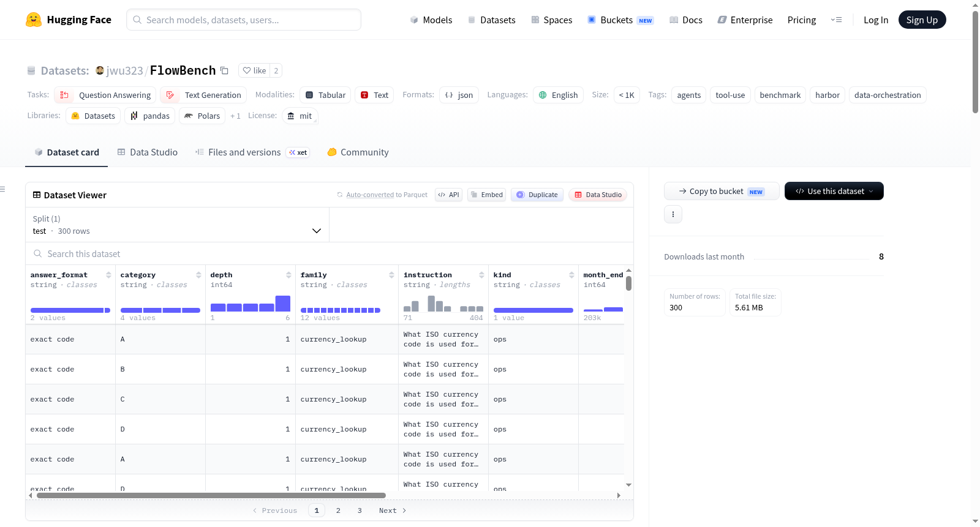Open the Models nav item

click(431, 20)
